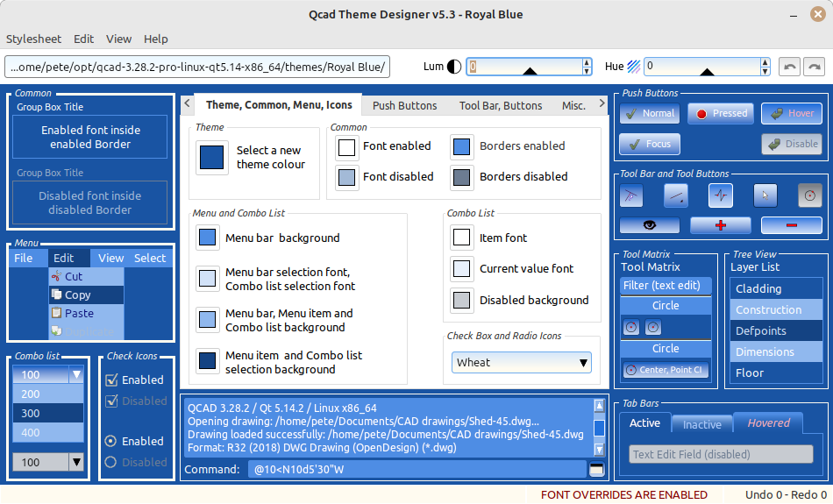The image size is (833, 504).
Task: Click the Font enabled colour swatch
Action: (x=346, y=147)
